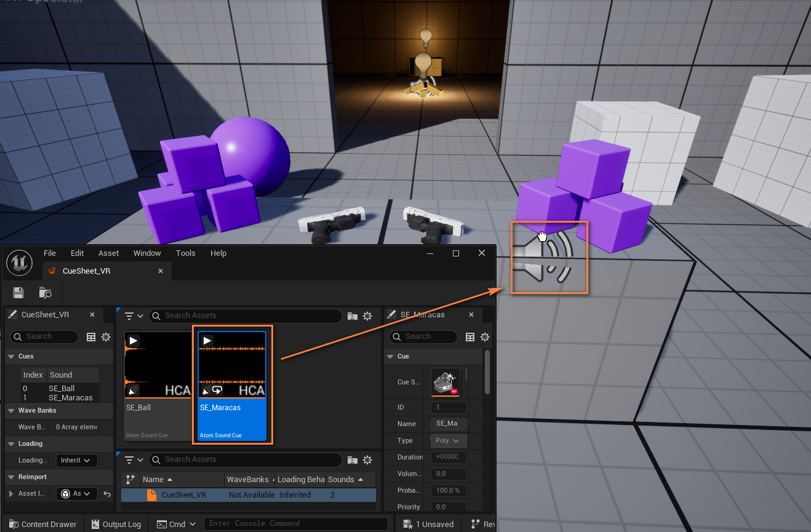Open lower asset view filter dropdown
The width and height of the screenshot is (811, 532).
pyautogui.click(x=134, y=460)
